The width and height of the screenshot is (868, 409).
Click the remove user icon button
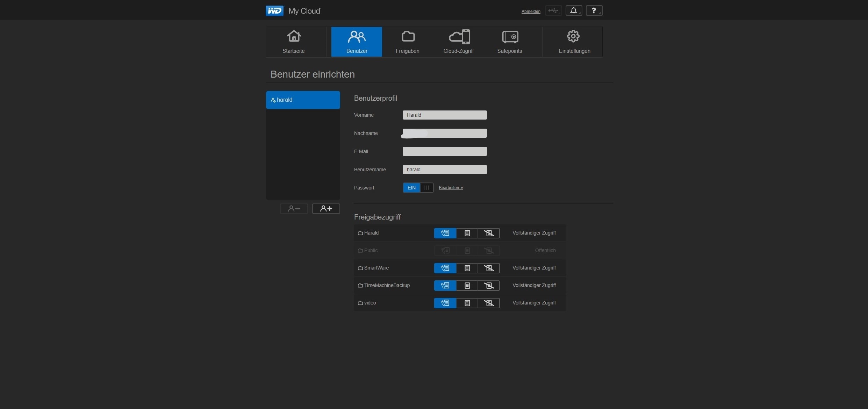click(x=294, y=209)
